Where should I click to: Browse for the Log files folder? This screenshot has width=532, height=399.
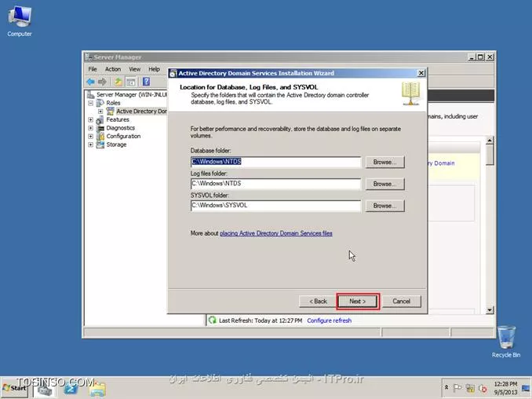[384, 184]
